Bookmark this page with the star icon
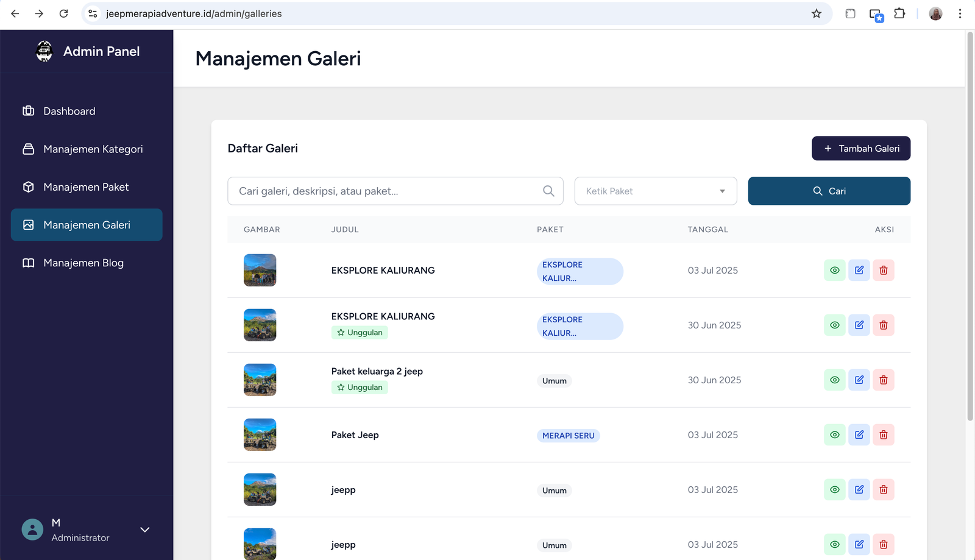Viewport: 975px width, 560px height. tap(817, 13)
